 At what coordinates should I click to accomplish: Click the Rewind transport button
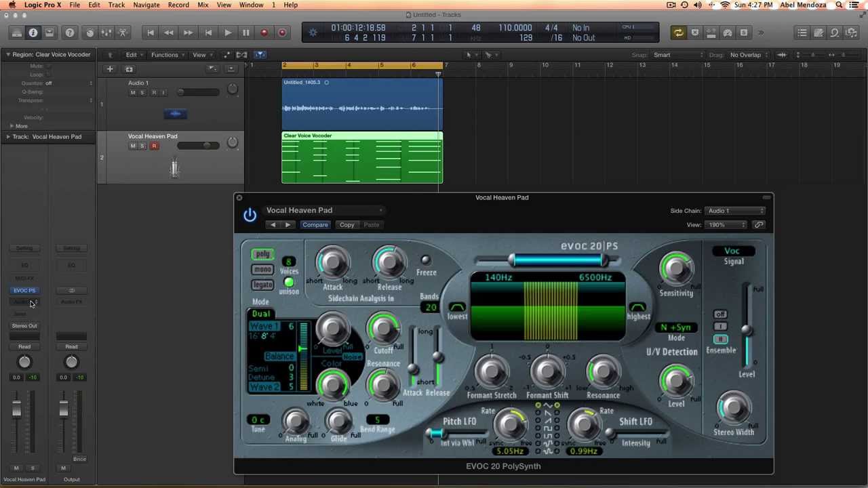[x=169, y=33]
